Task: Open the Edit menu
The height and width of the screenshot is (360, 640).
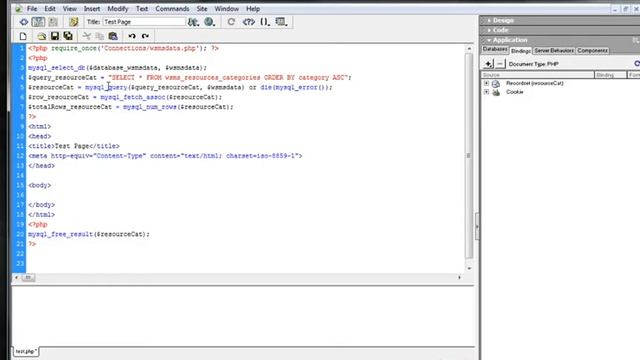Action: 50,9
